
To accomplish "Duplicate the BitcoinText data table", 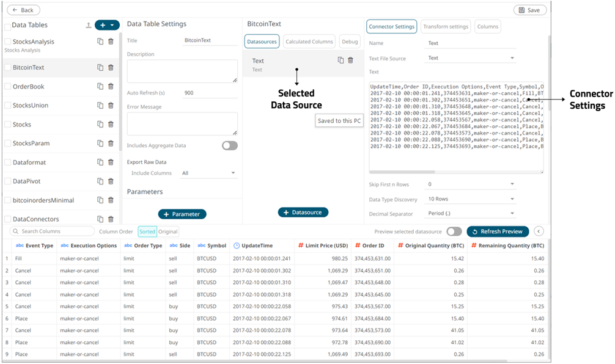I will [101, 68].
